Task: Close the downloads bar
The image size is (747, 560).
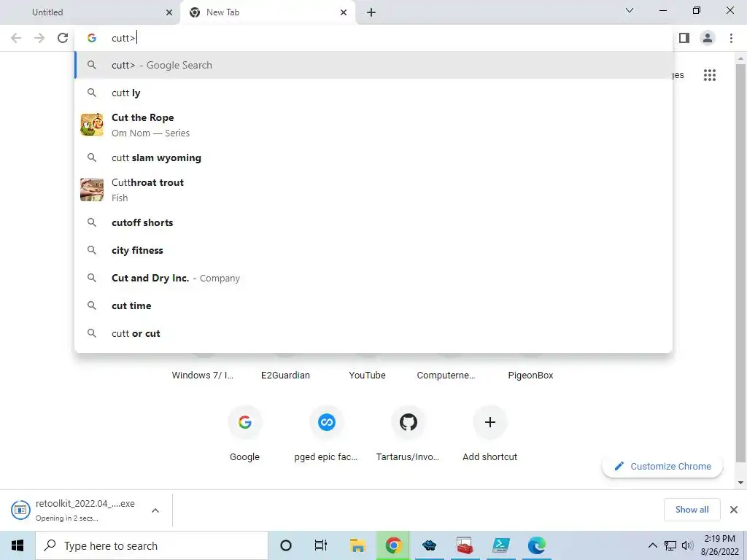Action: coord(734,510)
